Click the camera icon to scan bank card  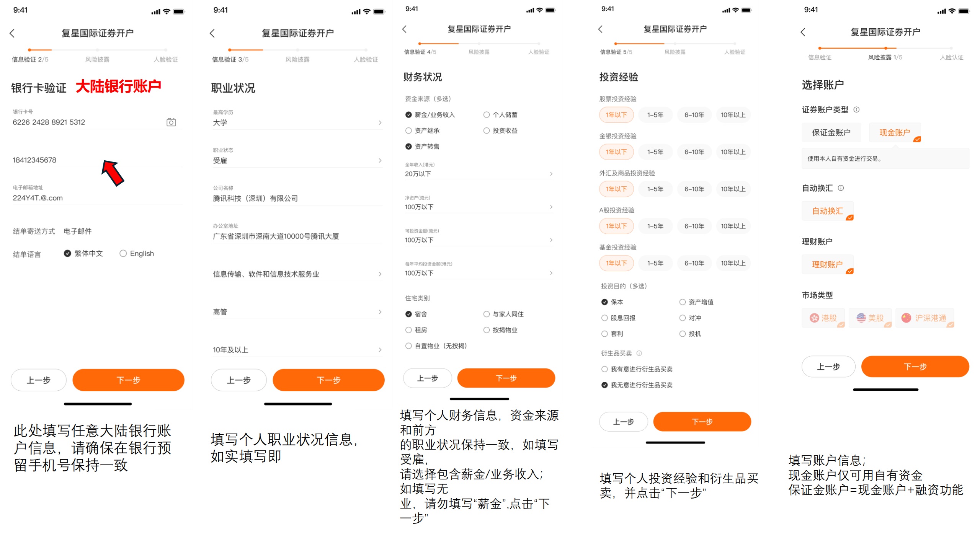171,122
